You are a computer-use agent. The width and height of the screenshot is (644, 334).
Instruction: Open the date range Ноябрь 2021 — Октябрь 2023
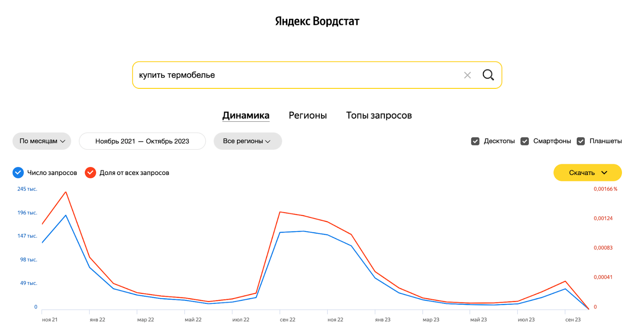(x=142, y=141)
